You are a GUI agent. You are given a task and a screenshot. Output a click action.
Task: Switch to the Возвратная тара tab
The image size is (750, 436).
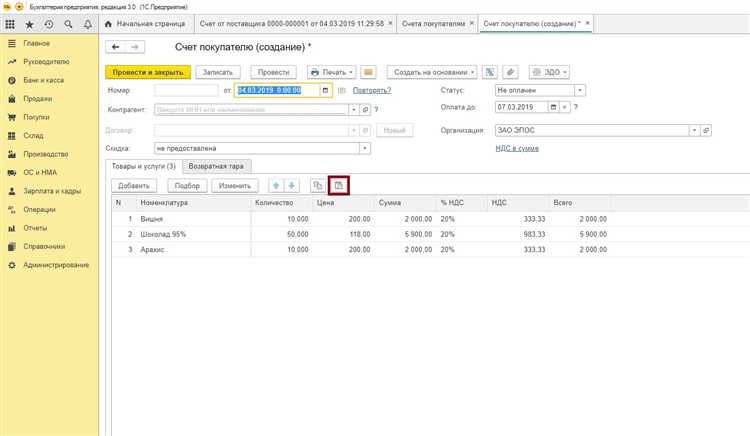coord(218,166)
